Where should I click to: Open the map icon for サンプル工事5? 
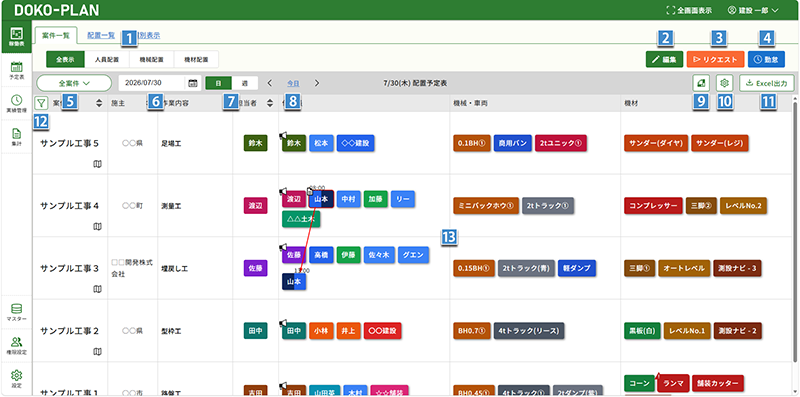[x=97, y=164]
